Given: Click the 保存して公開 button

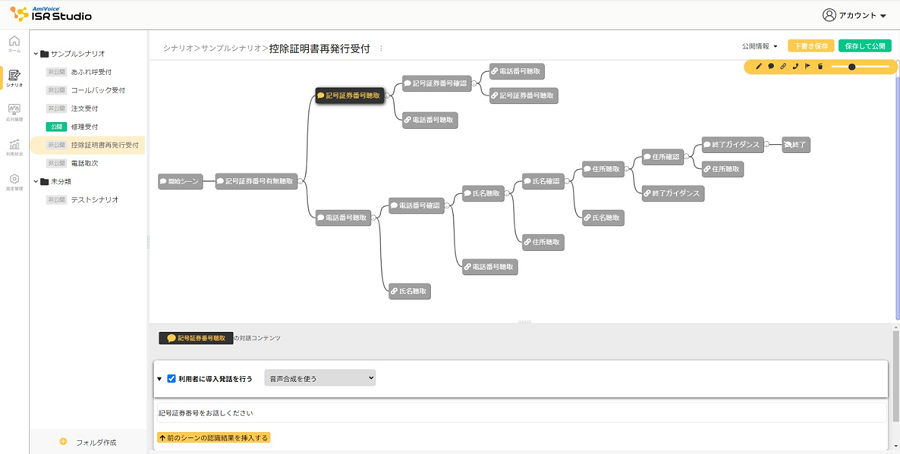Looking at the screenshot, I should pyautogui.click(x=865, y=46).
